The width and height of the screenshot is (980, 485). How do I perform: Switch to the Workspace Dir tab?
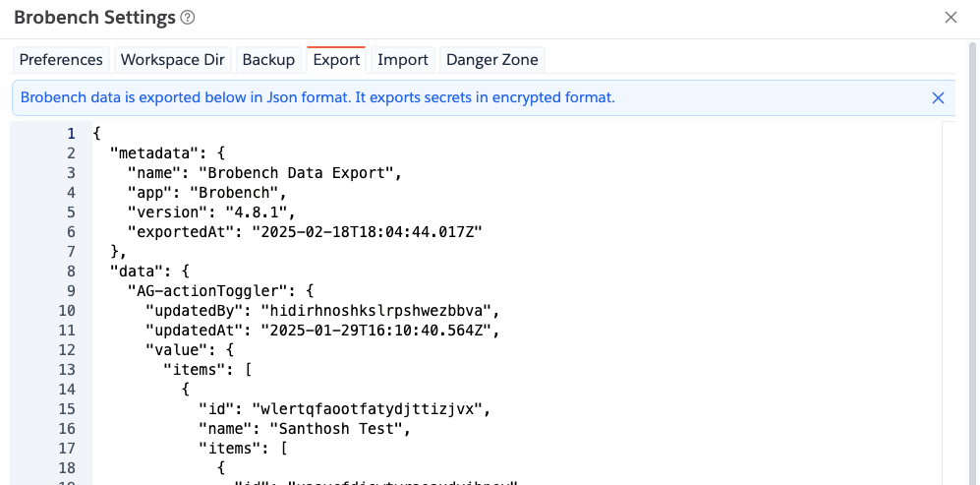tap(173, 60)
